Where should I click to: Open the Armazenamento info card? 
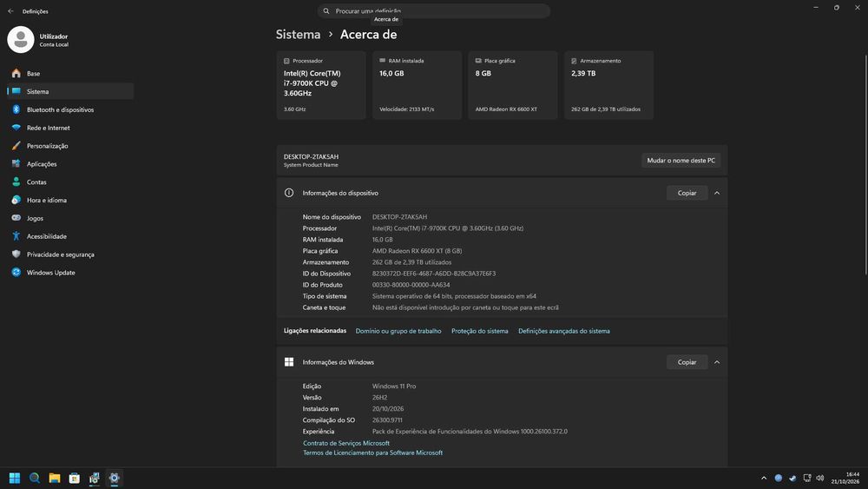click(x=609, y=85)
